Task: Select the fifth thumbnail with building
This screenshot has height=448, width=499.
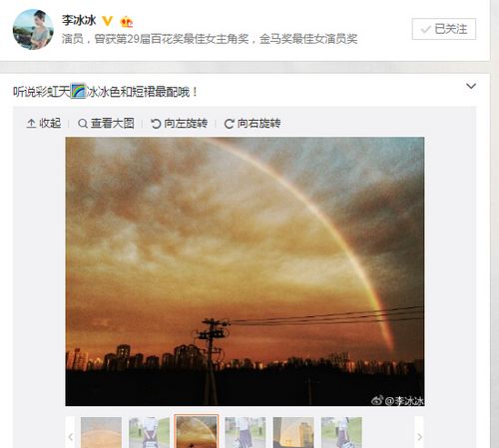Action: coord(293,432)
